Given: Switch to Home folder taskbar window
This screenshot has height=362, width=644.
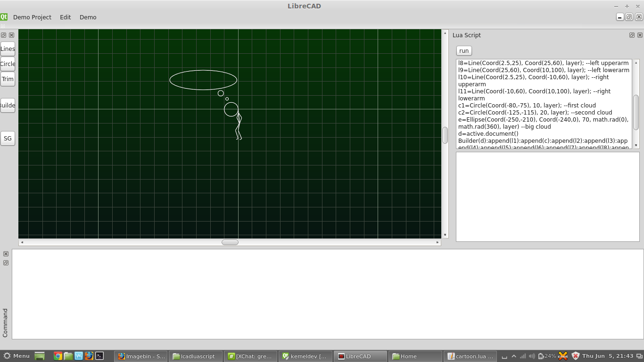Looking at the screenshot, I should pos(415,356).
